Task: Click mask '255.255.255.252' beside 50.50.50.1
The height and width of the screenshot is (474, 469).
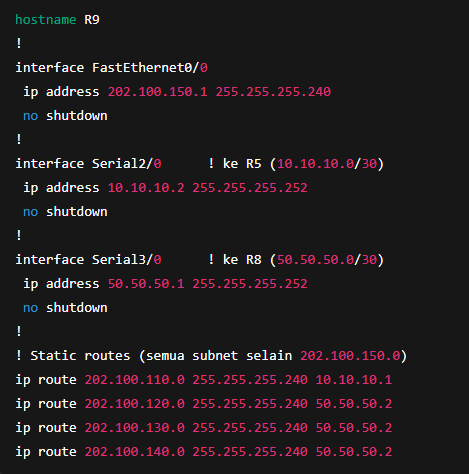Action: click(250, 284)
